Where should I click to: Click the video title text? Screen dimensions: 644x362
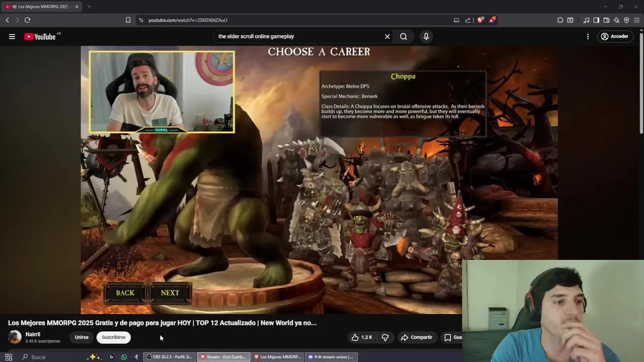click(163, 323)
